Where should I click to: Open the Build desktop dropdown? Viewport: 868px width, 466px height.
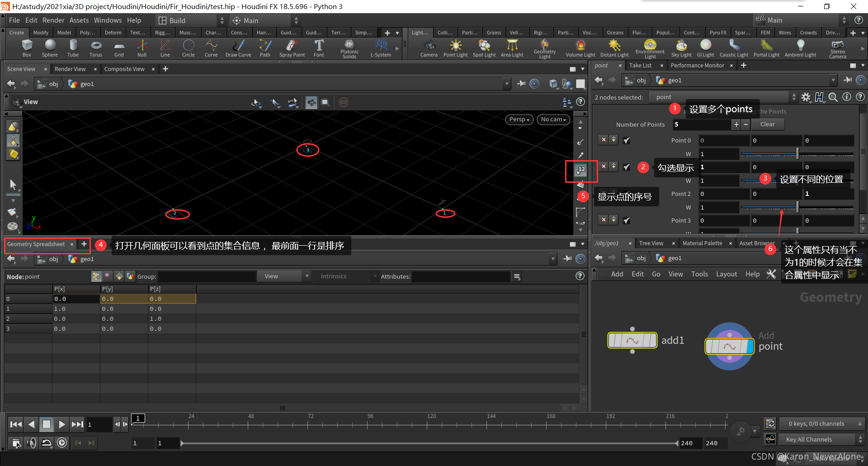tap(191, 20)
